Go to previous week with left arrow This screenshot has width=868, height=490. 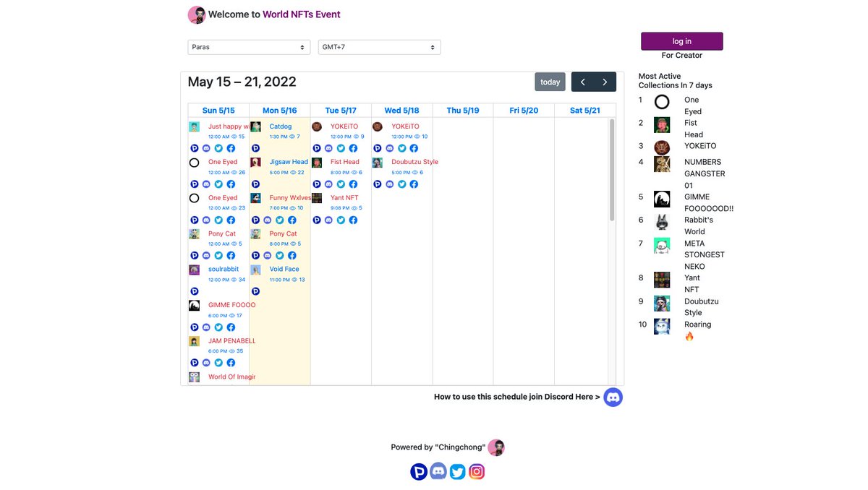click(583, 82)
